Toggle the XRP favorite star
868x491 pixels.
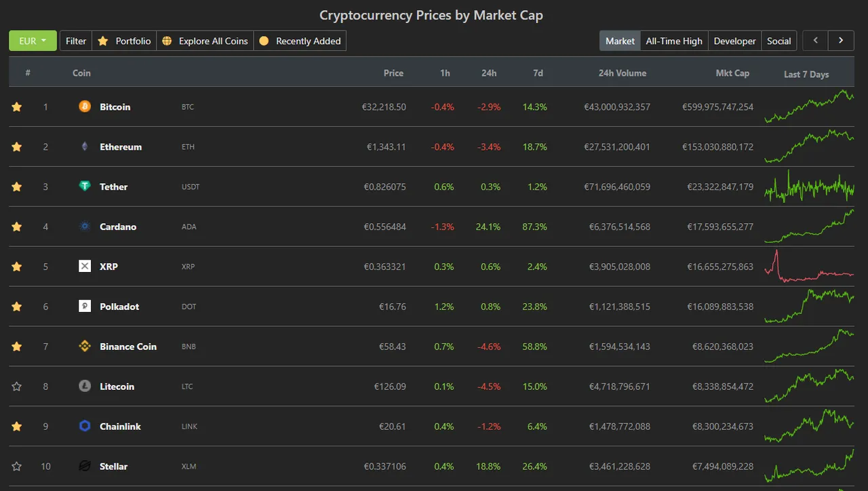[x=17, y=267]
